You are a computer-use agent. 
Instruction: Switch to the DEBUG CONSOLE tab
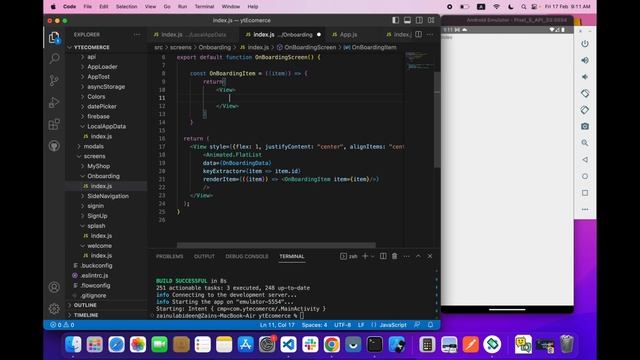pos(247,256)
